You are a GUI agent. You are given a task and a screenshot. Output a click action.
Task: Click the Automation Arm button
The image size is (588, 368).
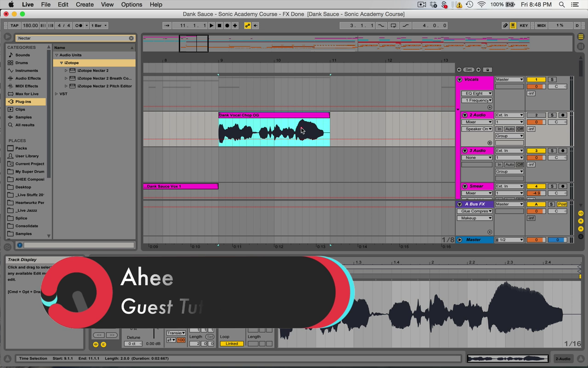[248, 26]
